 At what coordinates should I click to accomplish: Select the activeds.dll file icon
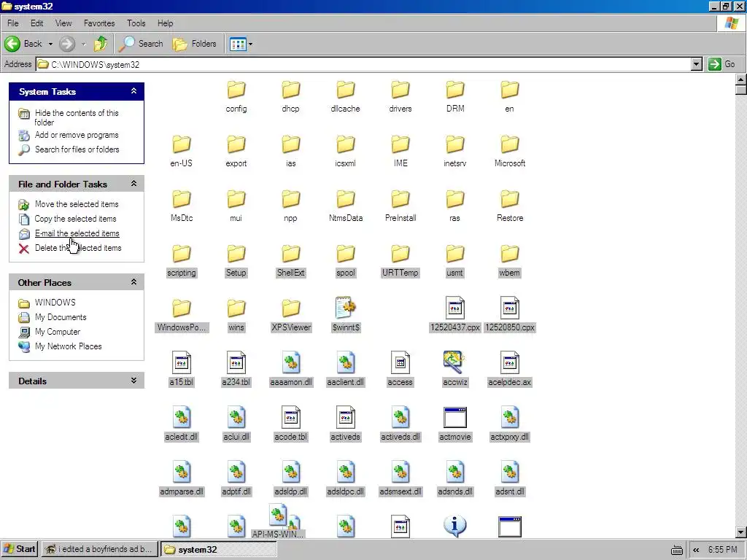click(x=400, y=417)
